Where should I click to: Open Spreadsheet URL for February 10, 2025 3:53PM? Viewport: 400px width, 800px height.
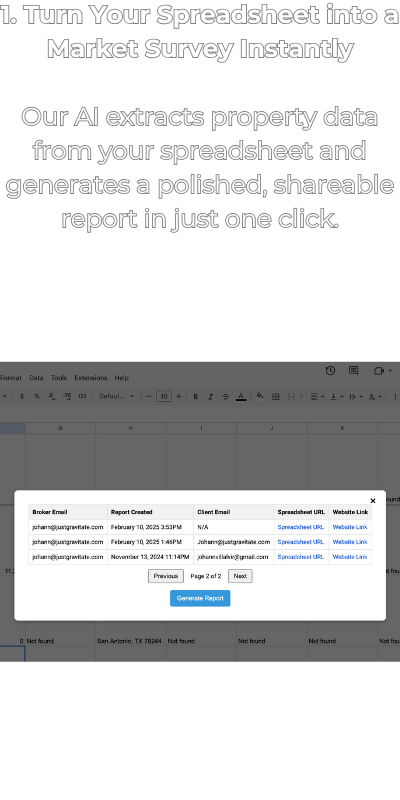(301, 527)
